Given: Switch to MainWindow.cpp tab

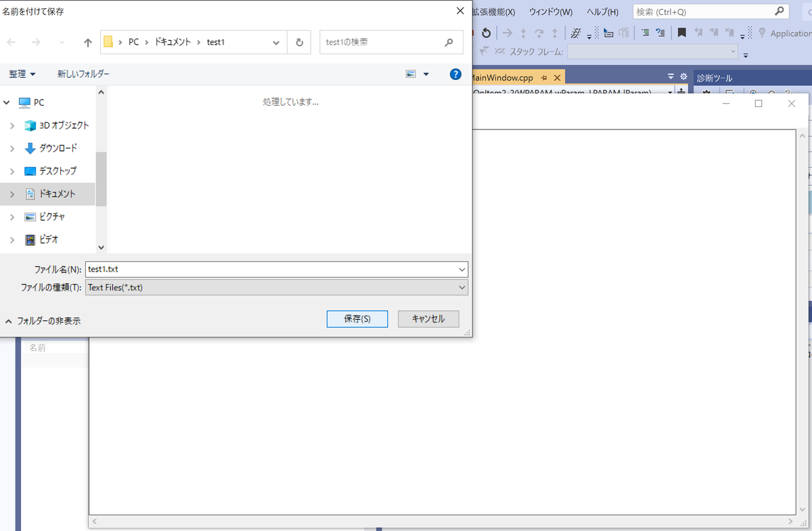Looking at the screenshot, I should (x=502, y=78).
